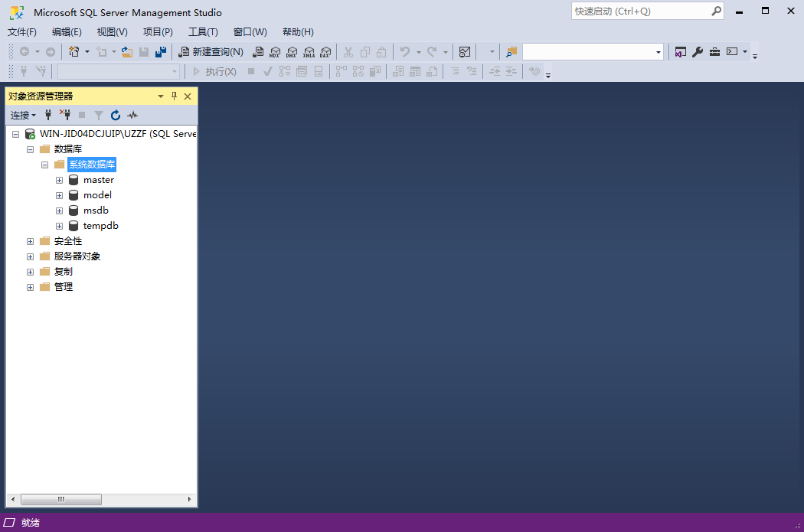Click the Object Explorer scroll left arrow

pos(13,499)
